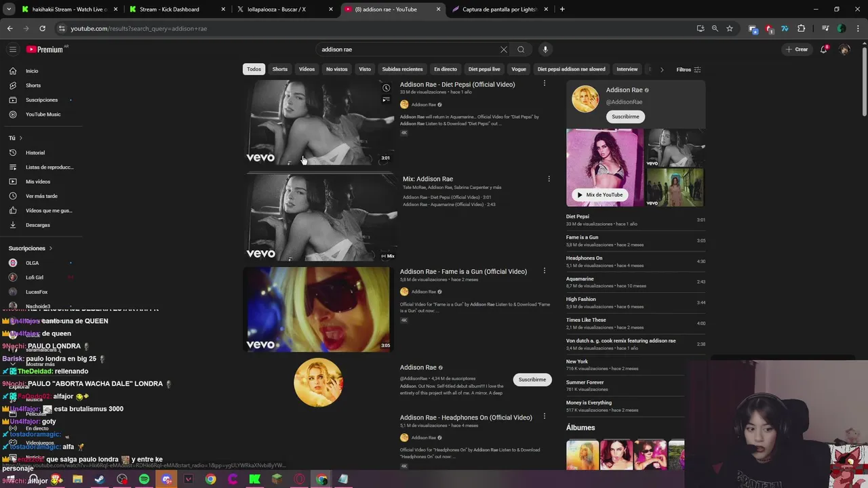Select the Diet pepsi live chip
Viewport: 868px width, 488px height.
[x=484, y=69]
